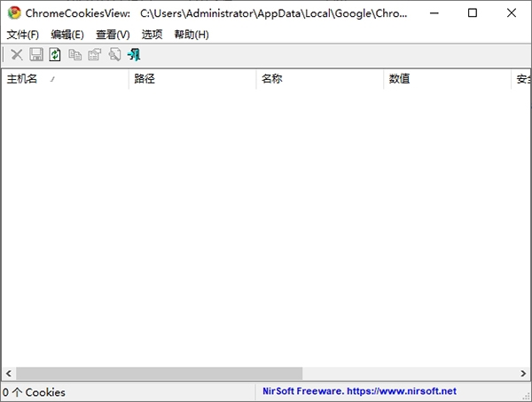Open the 选项 menu
Screen dimensions: 532x402
point(152,35)
